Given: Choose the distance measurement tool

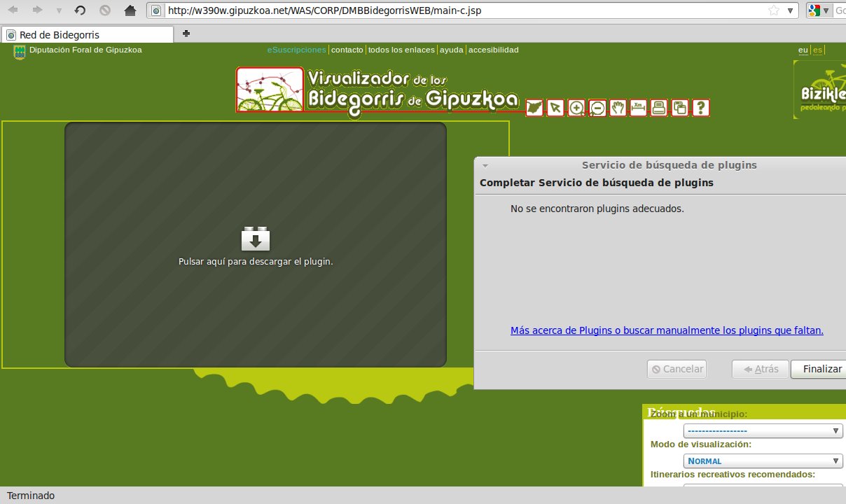Looking at the screenshot, I should click(x=639, y=108).
